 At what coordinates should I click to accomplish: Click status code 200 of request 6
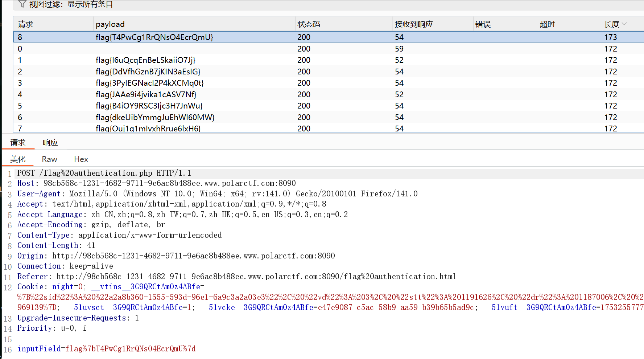(x=304, y=117)
